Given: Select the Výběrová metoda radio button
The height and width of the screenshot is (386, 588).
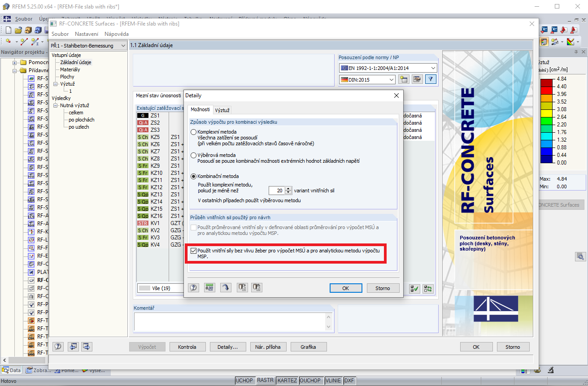Looking at the screenshot, I should (x=194, y=155).
